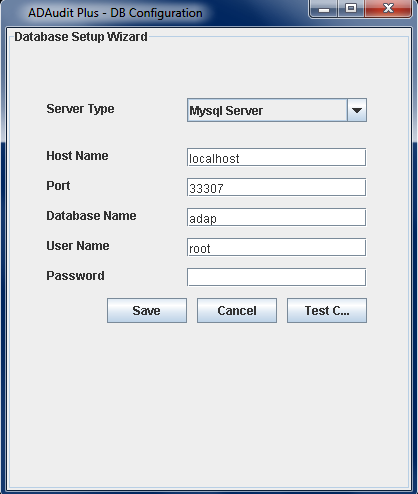Cancel the DB configuration dialog
Image resolution: width=418 pixels, height=494 pixels.
point(237,310)
